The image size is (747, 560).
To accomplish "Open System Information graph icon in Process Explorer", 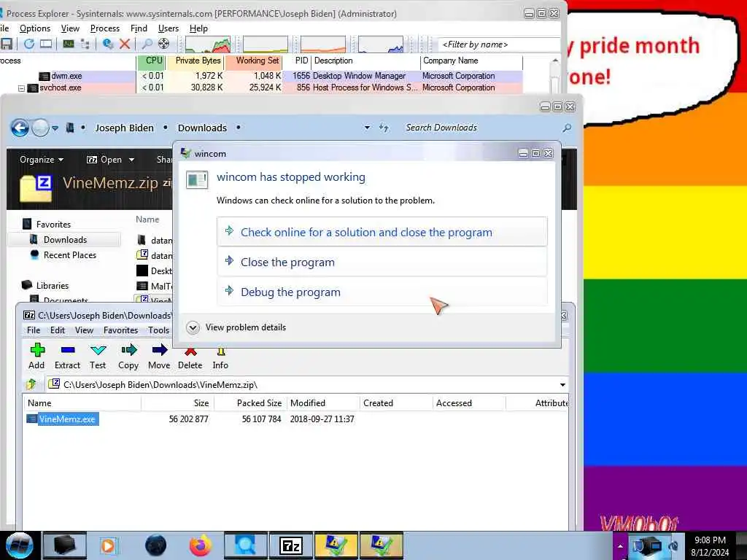I will pos(69,44).
